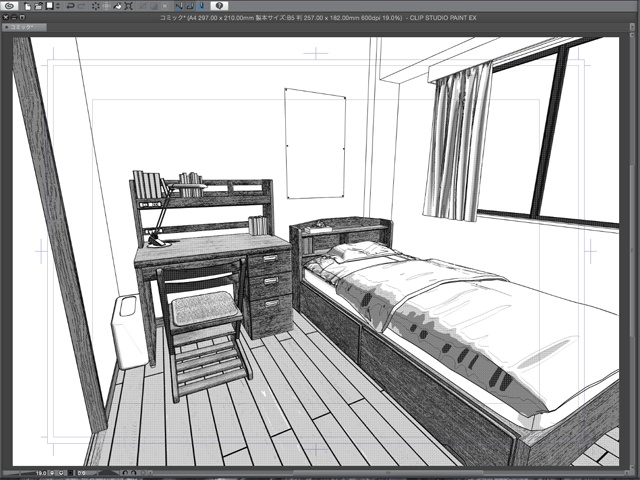Click the horizontal scrollbar under the canvas
The height and width of the screenshot is (480, 640).
click(x=388, y=473)
